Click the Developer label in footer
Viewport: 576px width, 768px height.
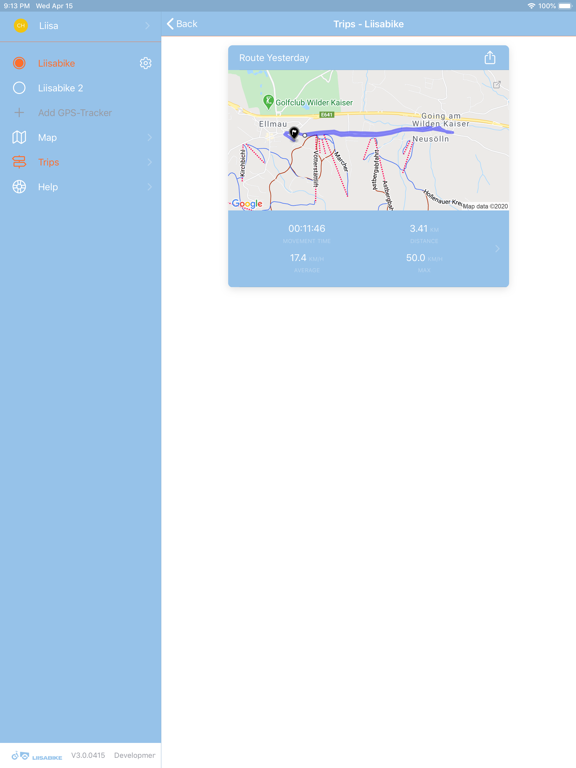click(x=135, y=755)
